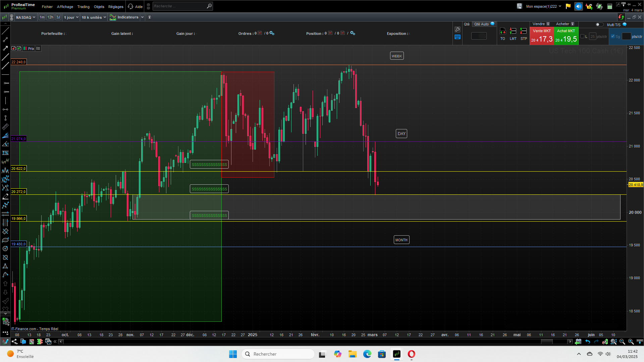
Task: Expand the '1 jour' timeframe dropdown
Action: click(x=71, y=17)
